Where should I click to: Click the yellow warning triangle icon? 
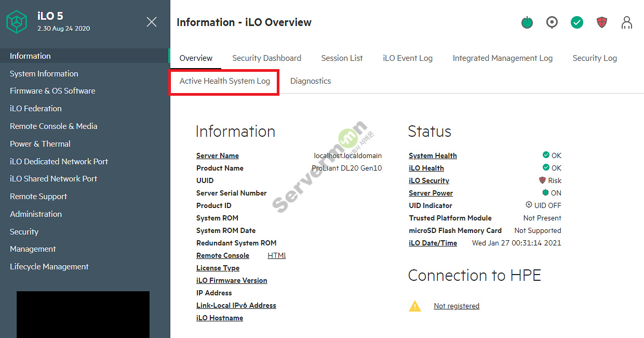tap(415, 306)
